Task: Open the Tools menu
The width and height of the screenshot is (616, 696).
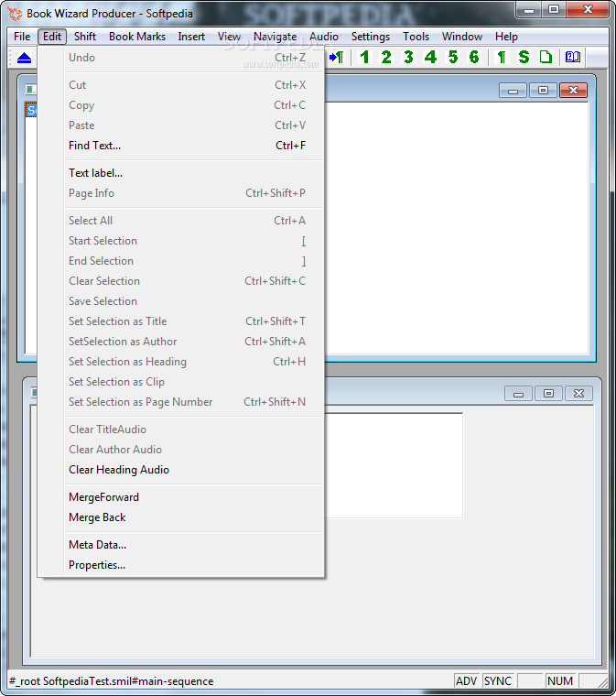Action: click(x=416, y=37)
